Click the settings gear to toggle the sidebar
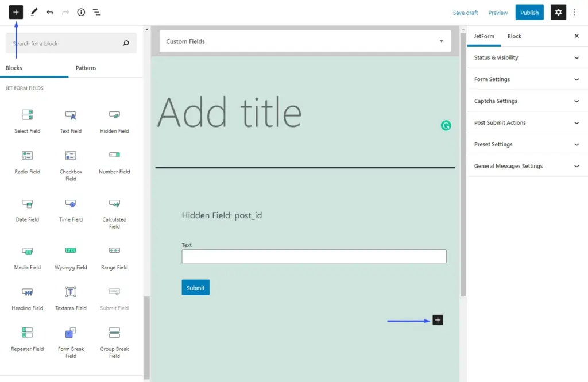588x382 pixels. coord(558,11)
